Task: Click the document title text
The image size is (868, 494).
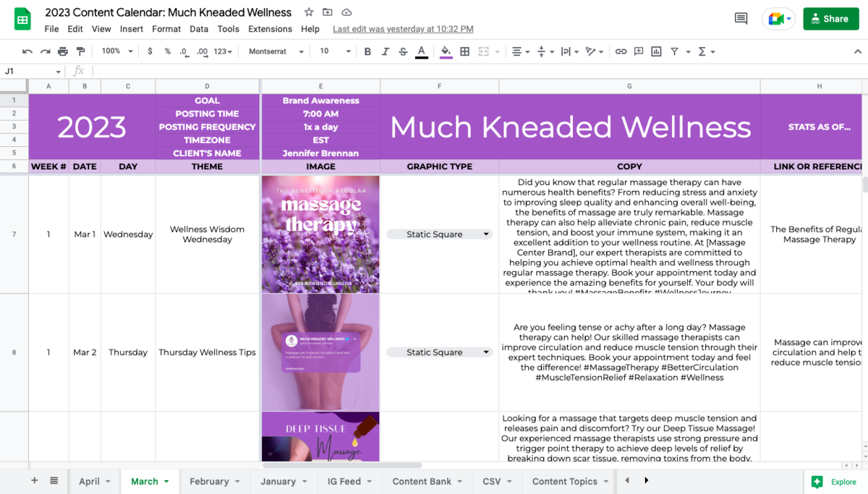Action: (x=168, y=12)
